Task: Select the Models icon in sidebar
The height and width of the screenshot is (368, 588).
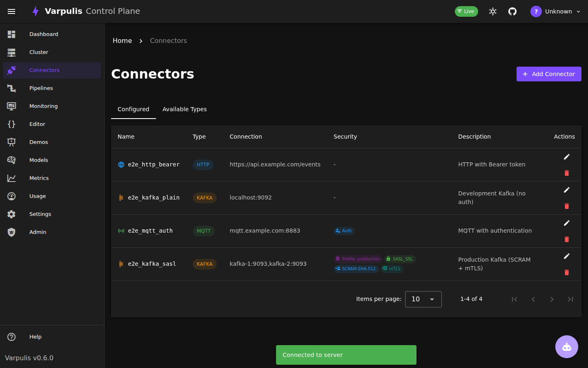Action: click(11, 160)
